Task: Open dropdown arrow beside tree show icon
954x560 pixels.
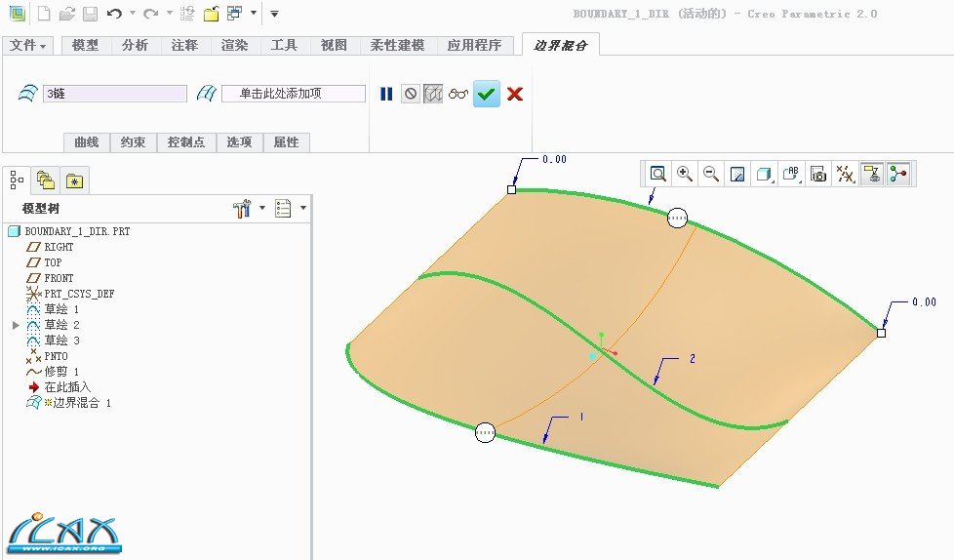Action: (303, 208)
